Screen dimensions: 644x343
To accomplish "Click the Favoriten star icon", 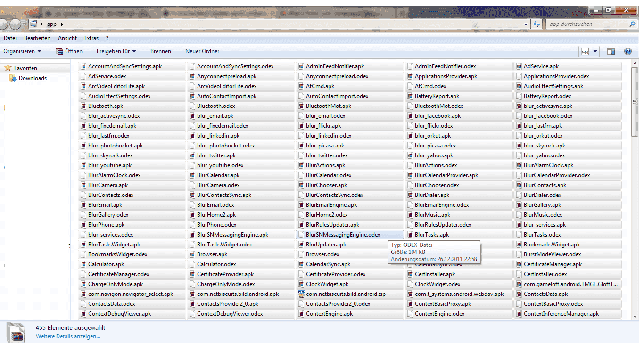I will pos(8,68).
